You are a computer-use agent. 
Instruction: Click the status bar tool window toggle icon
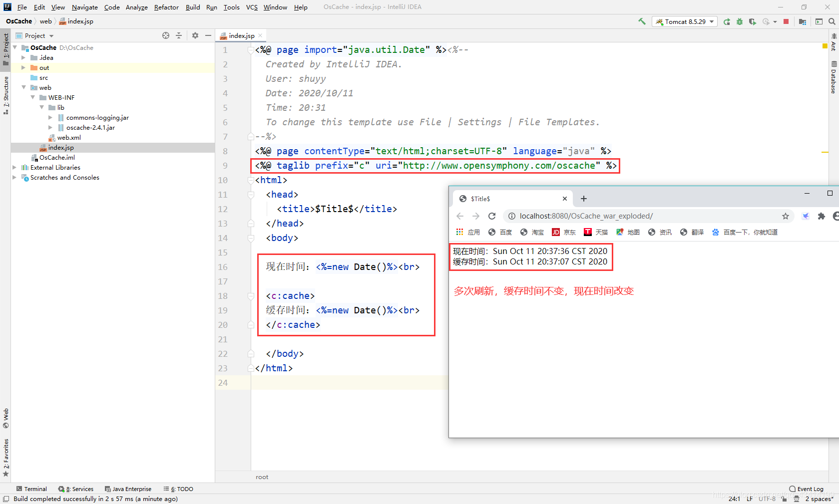(x=6, y=499)
